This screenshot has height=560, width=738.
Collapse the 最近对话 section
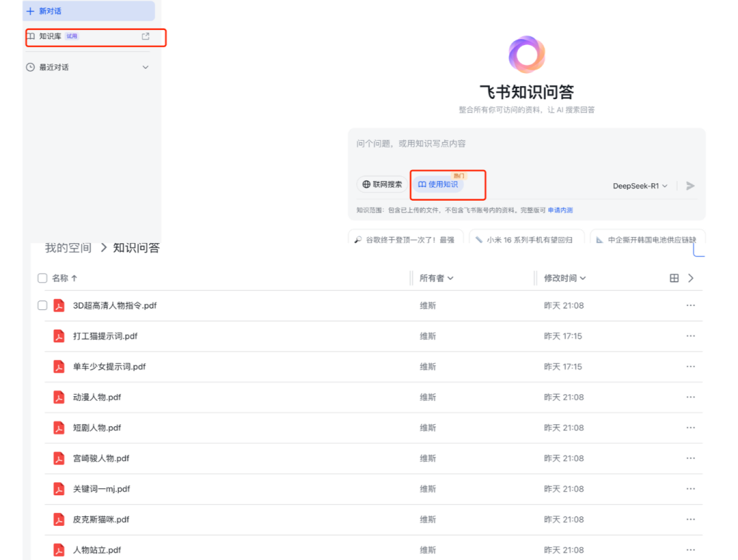[x=146, y=67]
